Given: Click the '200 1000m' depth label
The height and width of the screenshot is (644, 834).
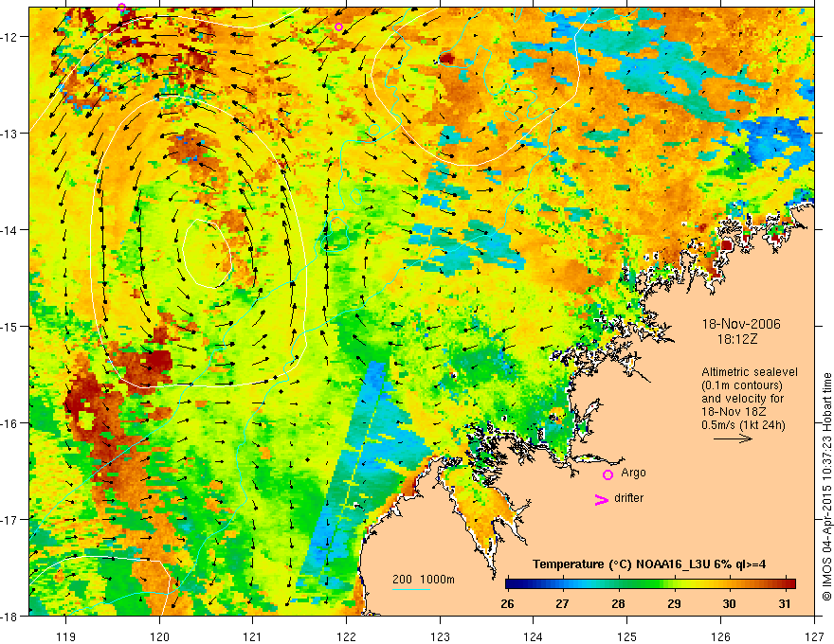Looking at the screenshot, I should 424,580.
